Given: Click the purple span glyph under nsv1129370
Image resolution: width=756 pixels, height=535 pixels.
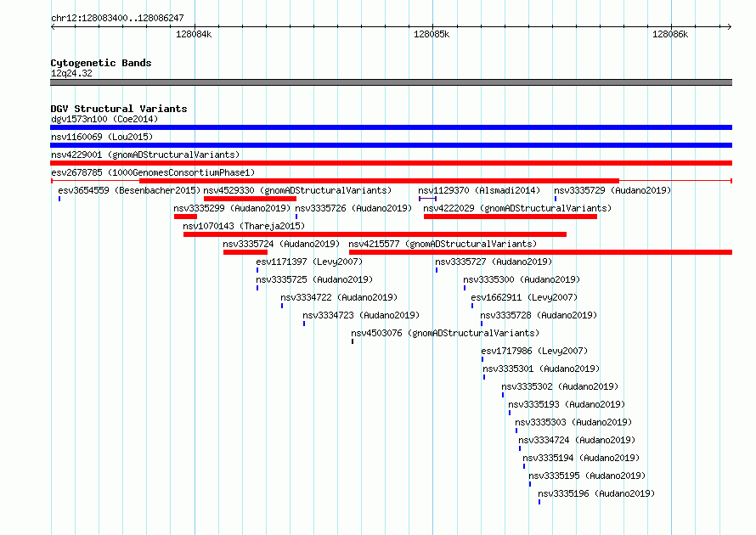Looking at the screenshot, I should click(427, 199).
